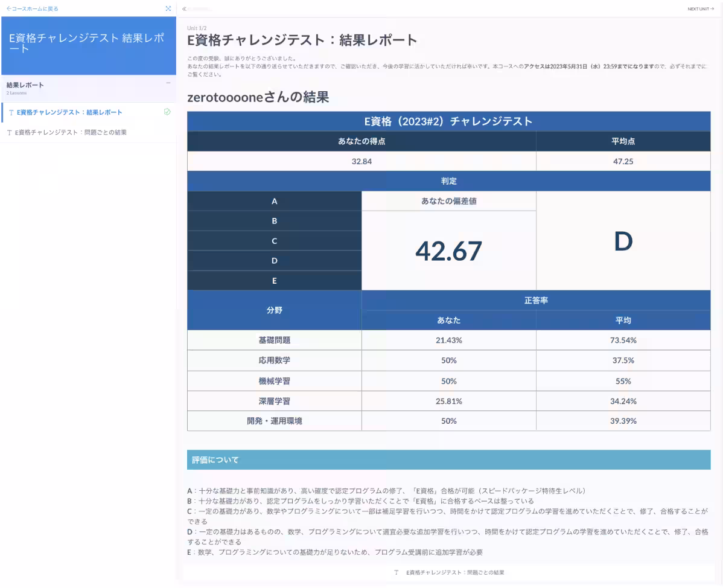This screenshot has width=723, height=588.
Task: Click NEXT UNIT in the top right corner
Action: [x=700, y=8]
